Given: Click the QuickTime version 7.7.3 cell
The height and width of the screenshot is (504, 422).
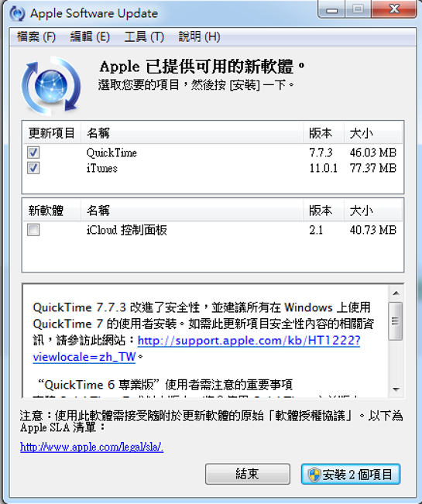Looking at the screenshot, I should (321, 153).
